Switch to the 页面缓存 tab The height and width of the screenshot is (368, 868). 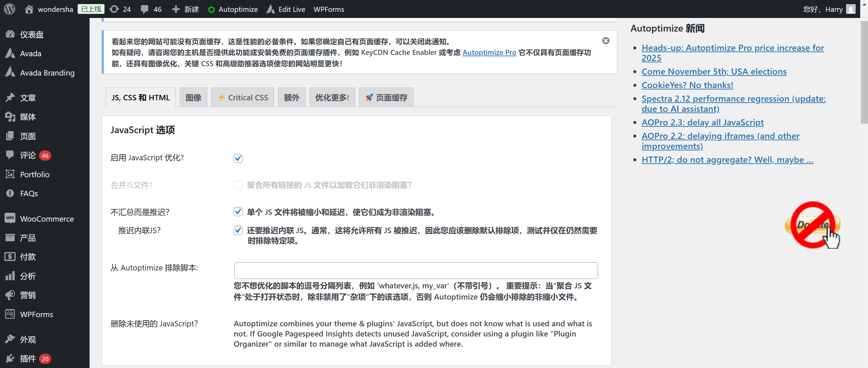[386, 97]
